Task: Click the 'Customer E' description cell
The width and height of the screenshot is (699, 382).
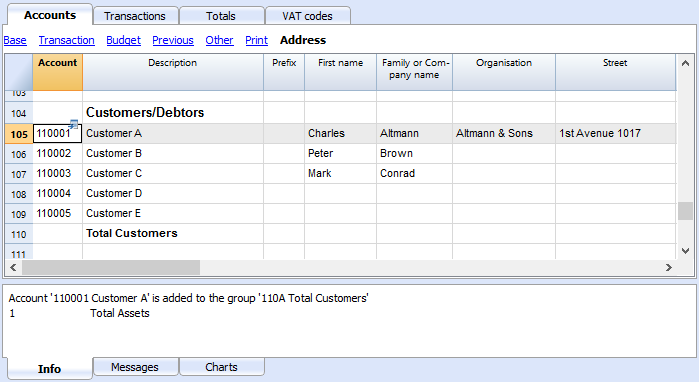Action: tap(173, 214)
